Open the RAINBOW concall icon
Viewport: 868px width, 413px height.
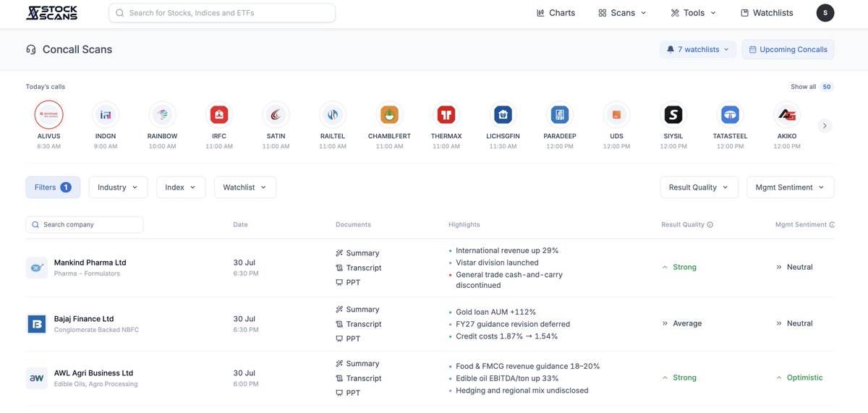point(162,114)
